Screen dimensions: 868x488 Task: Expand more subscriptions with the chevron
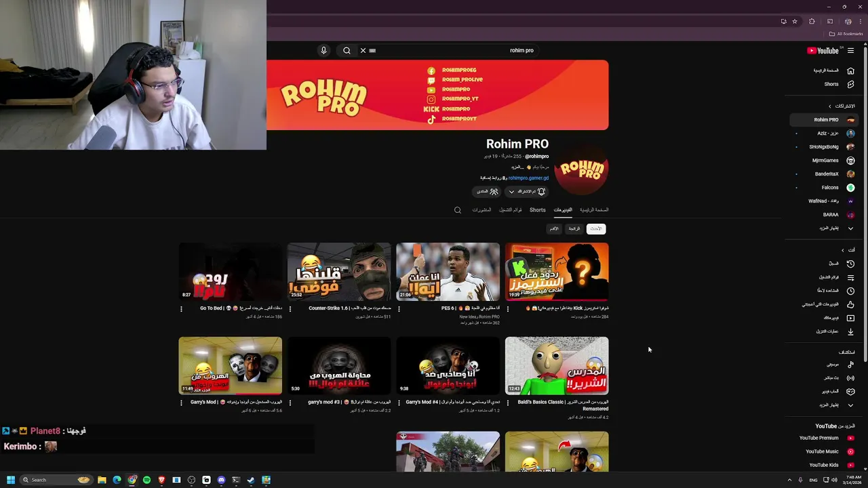850,228
